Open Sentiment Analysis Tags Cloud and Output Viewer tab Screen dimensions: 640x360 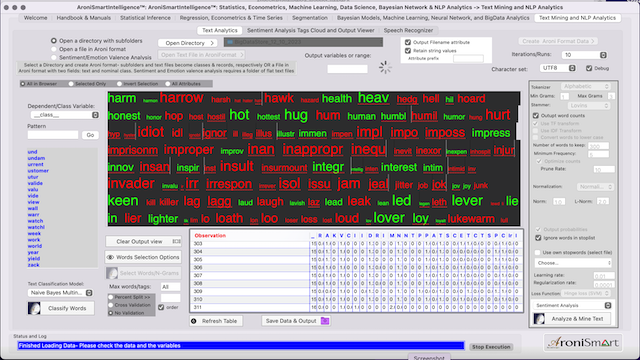tap(311, 30)
